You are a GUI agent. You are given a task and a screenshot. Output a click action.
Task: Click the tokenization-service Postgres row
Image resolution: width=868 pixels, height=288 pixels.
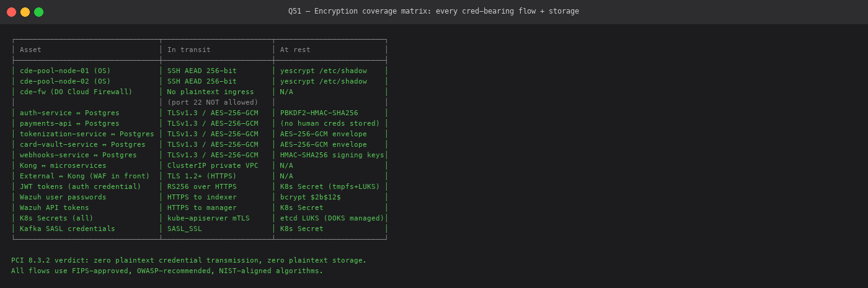point(199,134)
